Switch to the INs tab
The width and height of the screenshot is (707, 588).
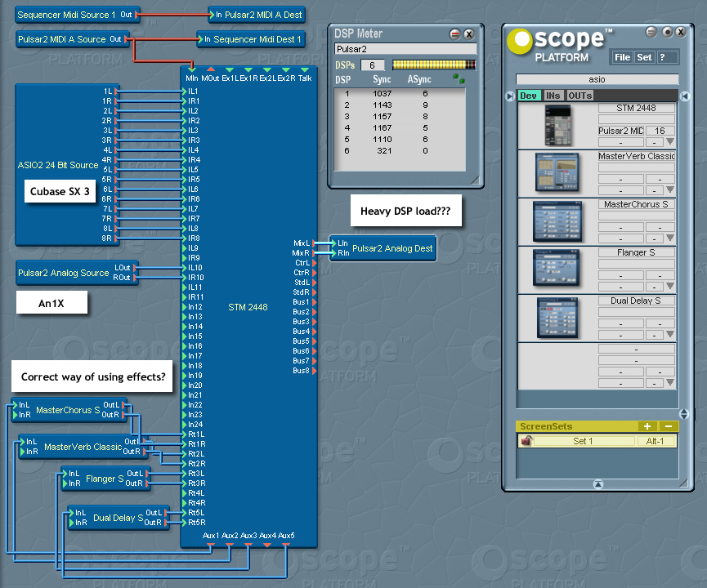pyautogui.click(x=553, y=96)
